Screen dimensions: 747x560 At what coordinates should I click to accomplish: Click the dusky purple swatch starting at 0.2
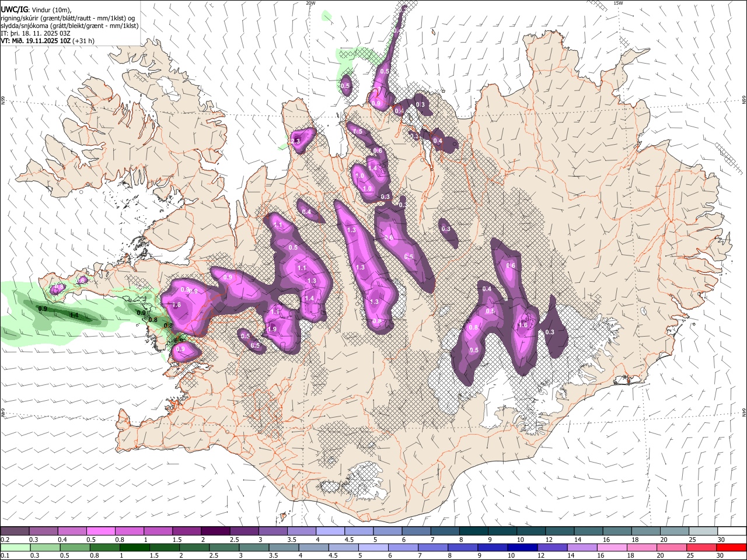tap(15, 531)
